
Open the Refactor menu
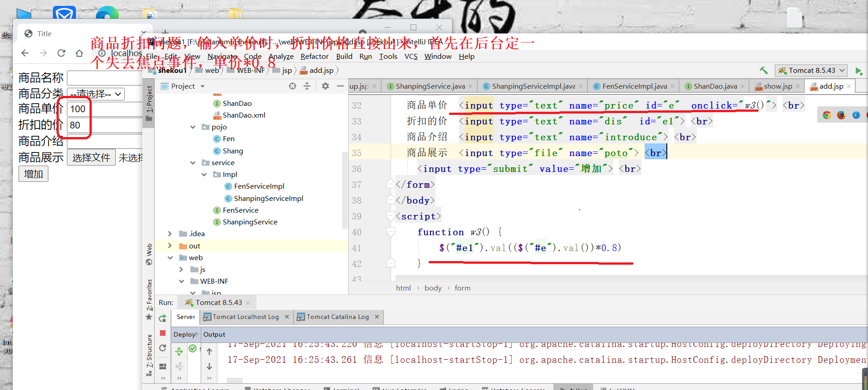tap(314, 56)
